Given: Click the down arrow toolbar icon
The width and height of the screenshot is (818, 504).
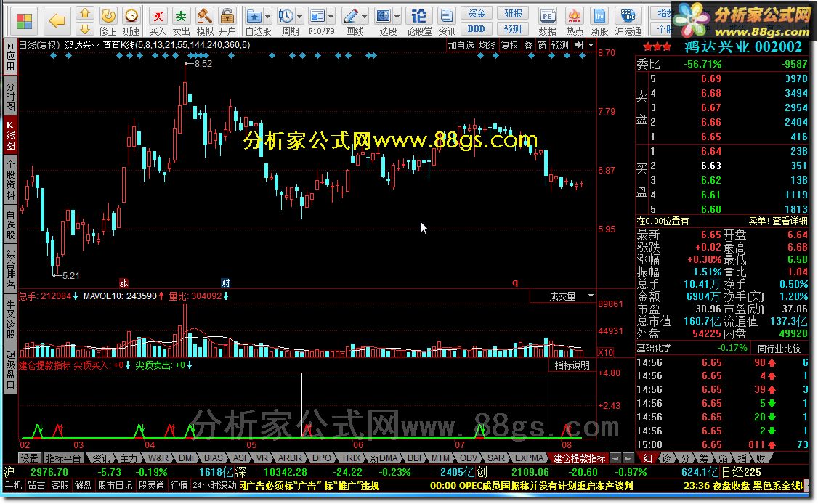Looking at the screenshot, I should click(x=84, y=29).
